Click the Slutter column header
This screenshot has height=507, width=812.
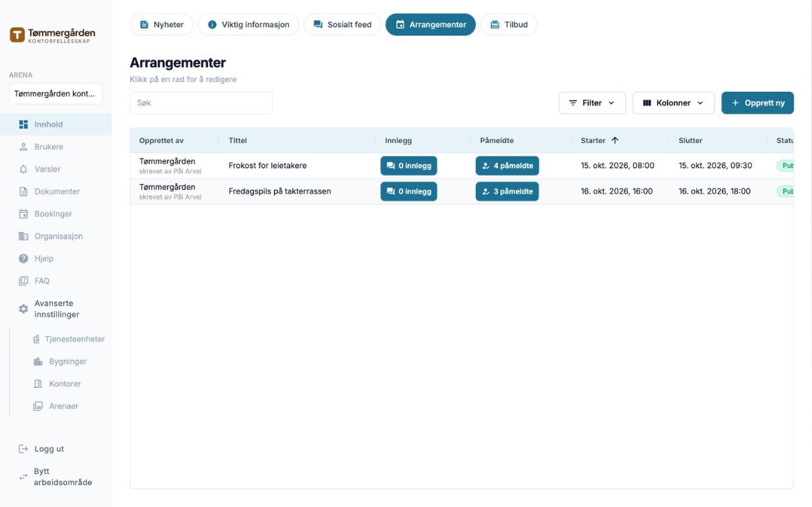coord(690,140)
